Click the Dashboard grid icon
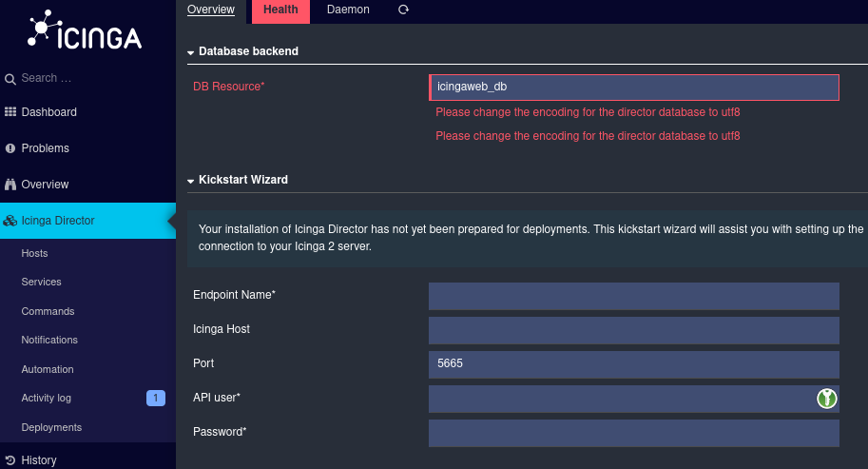 (x=10, y=112)
